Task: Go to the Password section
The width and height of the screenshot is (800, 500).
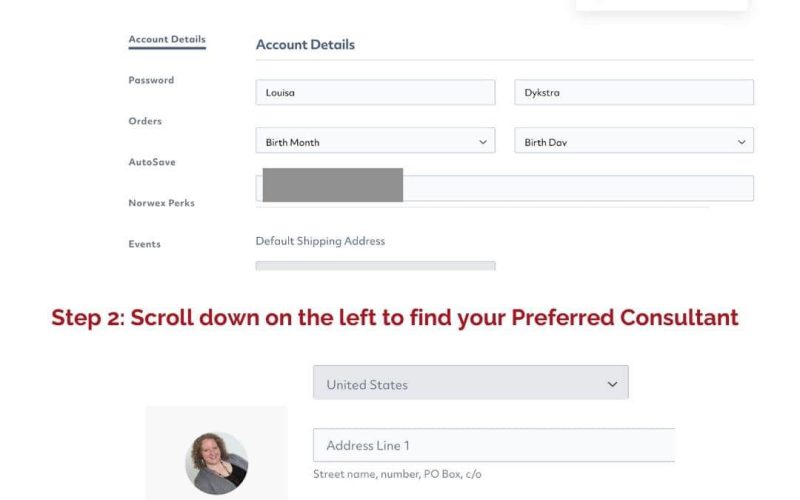Action: pos(151,80)
